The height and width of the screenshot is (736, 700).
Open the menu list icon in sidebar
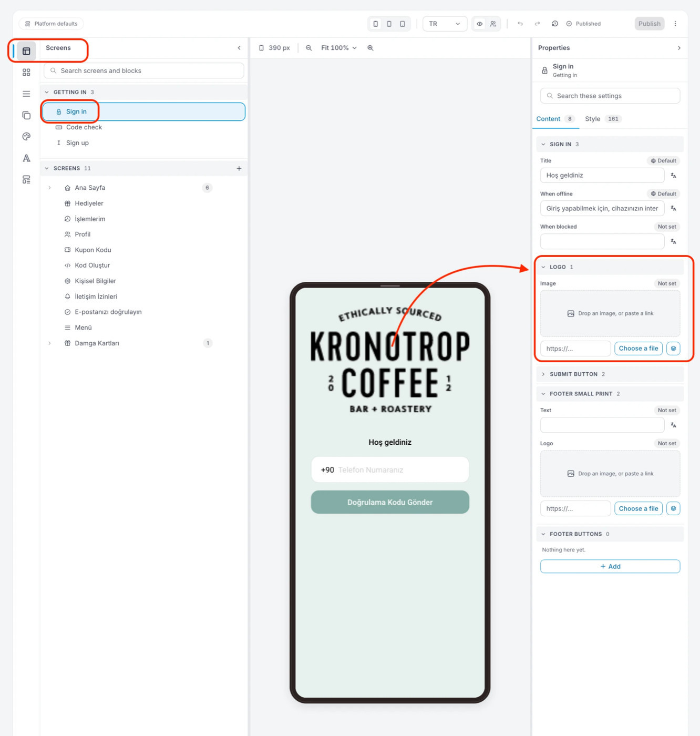[x=26, y=94]
